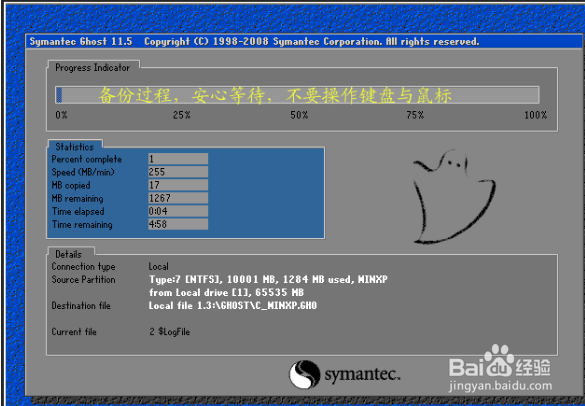Click the Time elapsed value 0:04
The image size is (585, 406).
178,211
